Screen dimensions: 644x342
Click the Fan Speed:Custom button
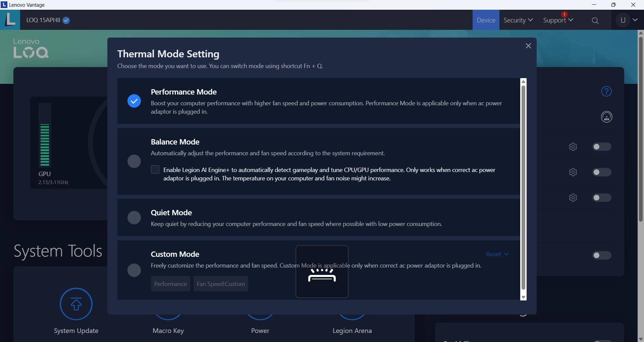coord(221,284)
